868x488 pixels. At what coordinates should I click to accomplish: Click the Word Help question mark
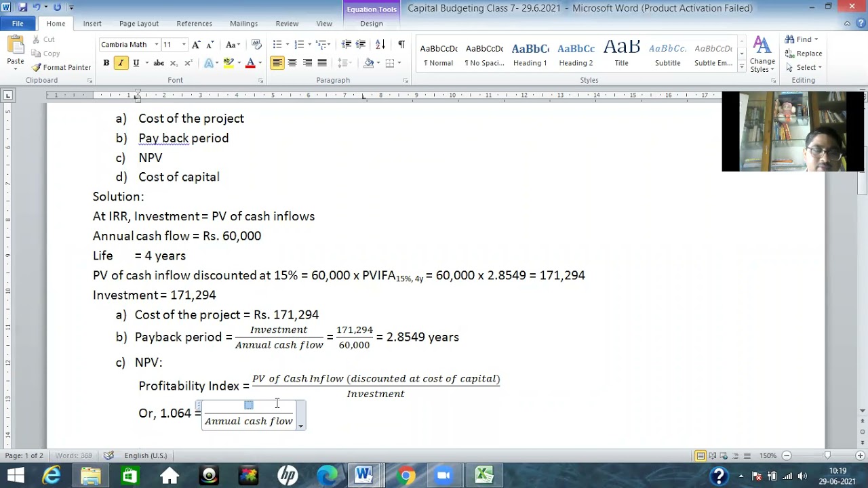860,23
